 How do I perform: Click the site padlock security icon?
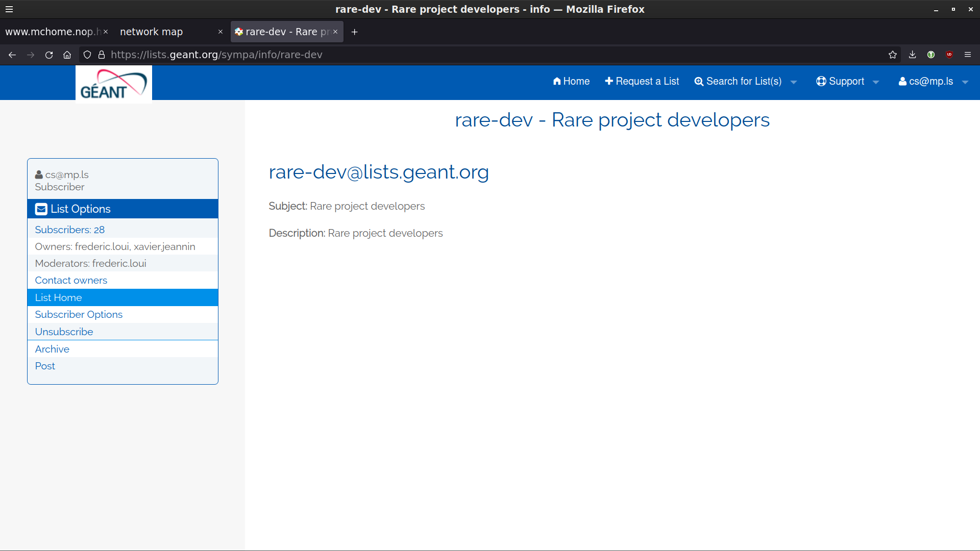[102, 55]
